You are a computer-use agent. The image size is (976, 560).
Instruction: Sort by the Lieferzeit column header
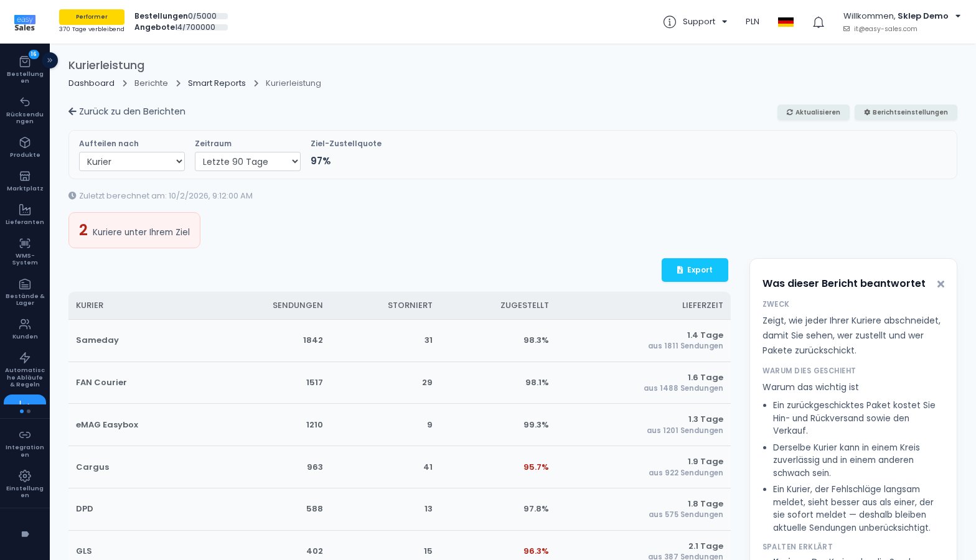point(703,306)
